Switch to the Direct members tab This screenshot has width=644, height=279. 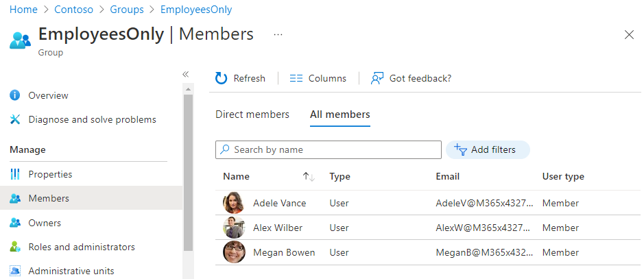(x=252, y=114)
